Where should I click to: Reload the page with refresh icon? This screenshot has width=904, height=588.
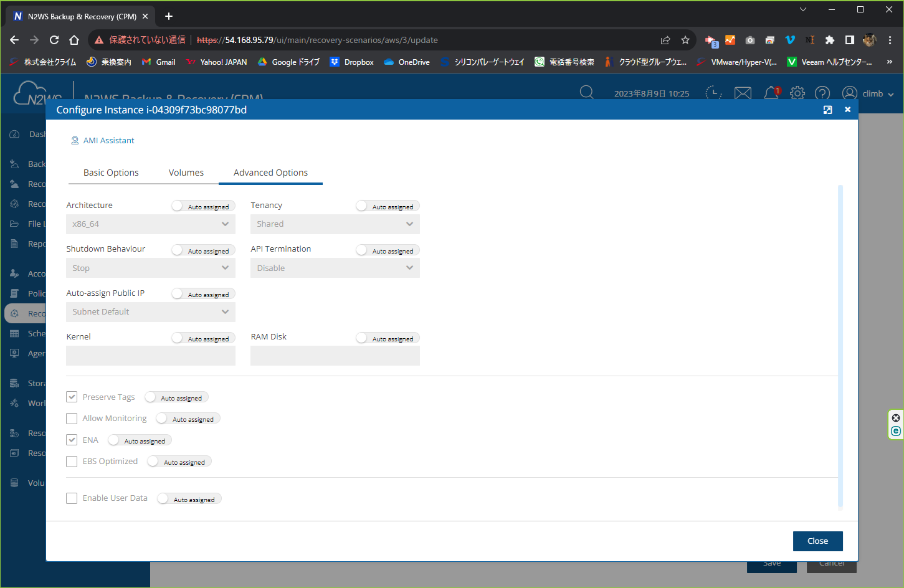point(54,40)
